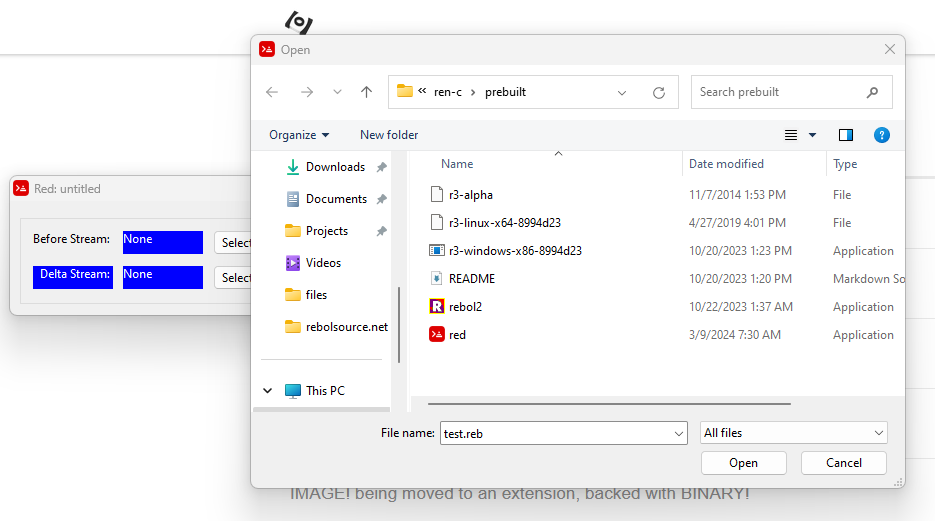The width and height of the screenshot is (935, 521).
Task: Click the back navigation arrow
Action: tap(272, 92)
